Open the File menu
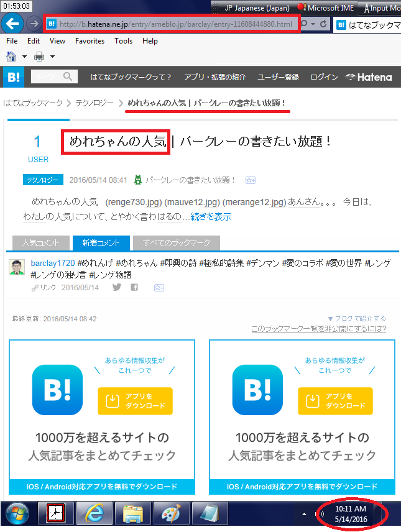Viewport: 401px width, 532px height. [12, 41]
